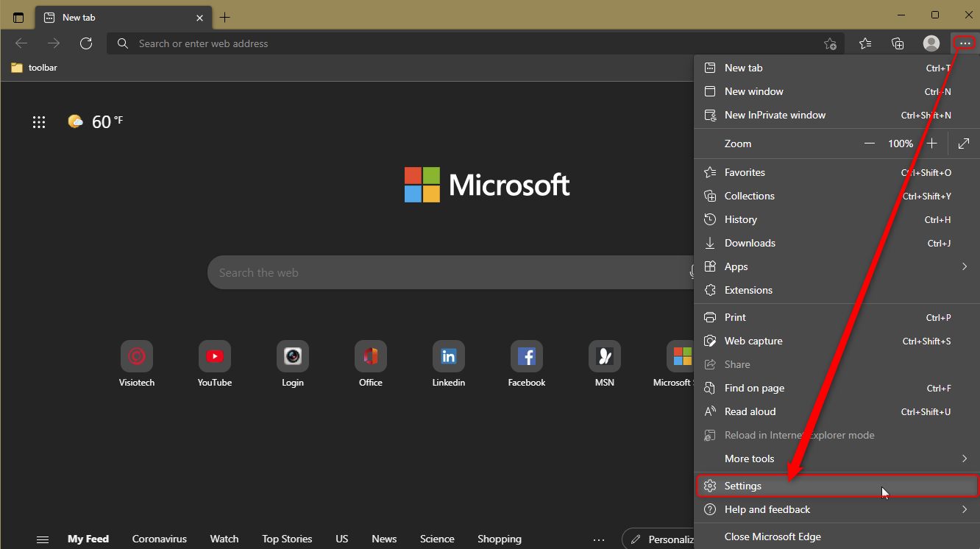
Task: Open the Favorites star toolbar icon
Action: point(865,43)
